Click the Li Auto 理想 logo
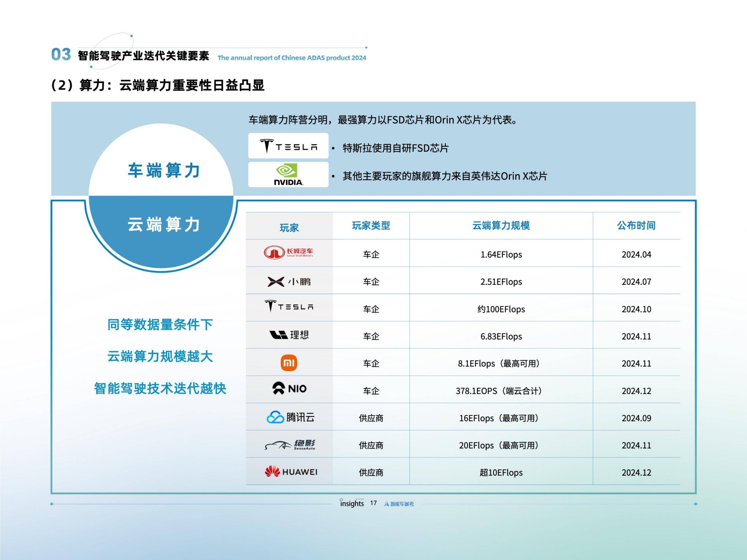Image resolution: width=747 pixels, height=560 pixels. click(x=289, y=335)
